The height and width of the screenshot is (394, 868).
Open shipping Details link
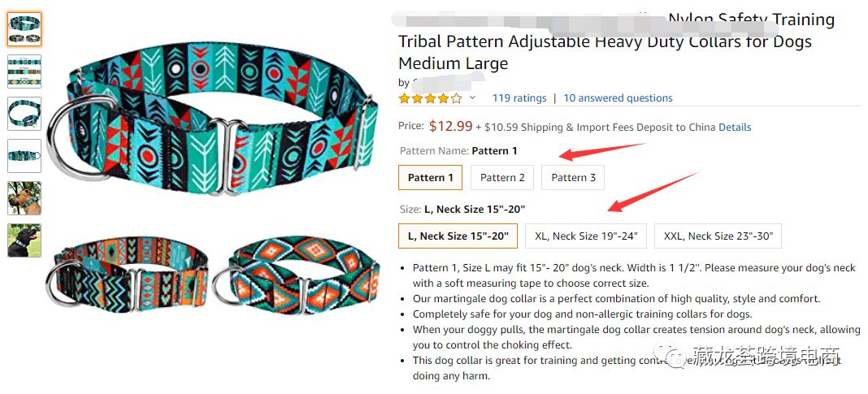[735, 128]
